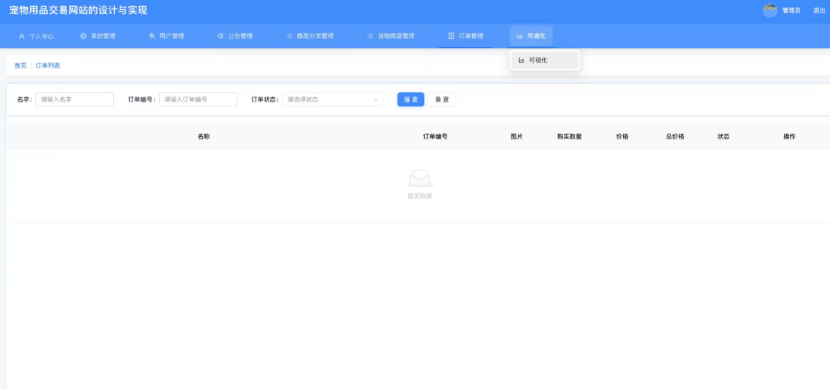Focus the 订单编号 input field
This screenshot has width=830, height=389.
pyautogui.click(x=198, y=99)
